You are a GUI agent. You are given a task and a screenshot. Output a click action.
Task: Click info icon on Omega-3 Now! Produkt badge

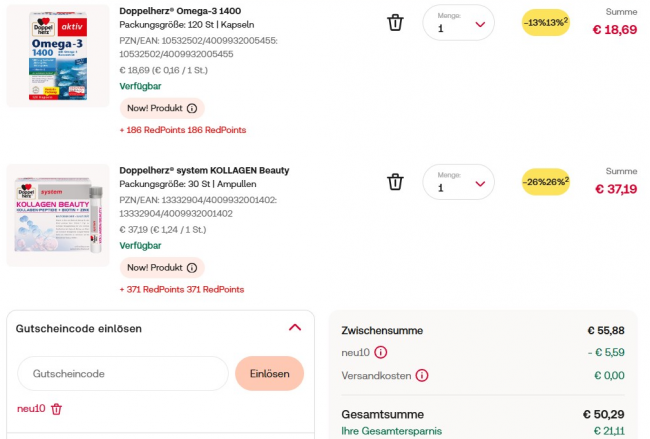click(192, 108)
